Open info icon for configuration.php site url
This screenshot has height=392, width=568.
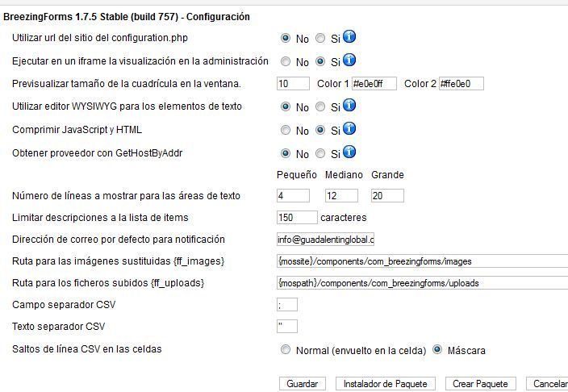pyautogui.click(x=349, y=36)
